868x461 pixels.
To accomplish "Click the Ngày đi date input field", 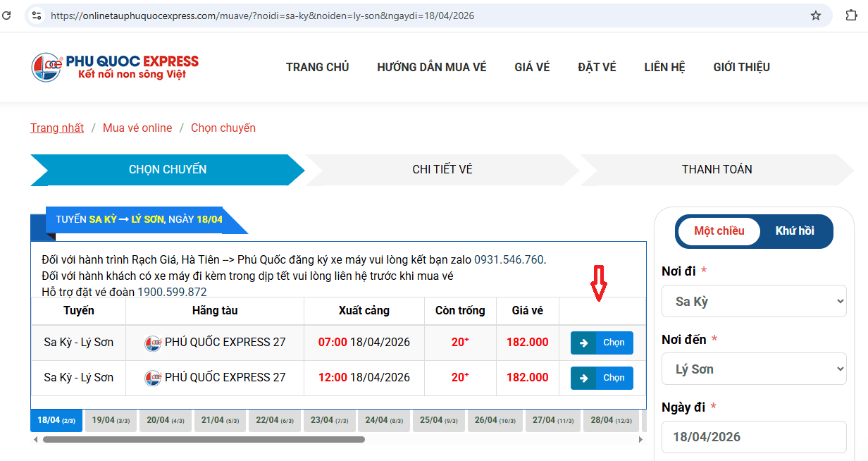I will [x=754, y=437].
